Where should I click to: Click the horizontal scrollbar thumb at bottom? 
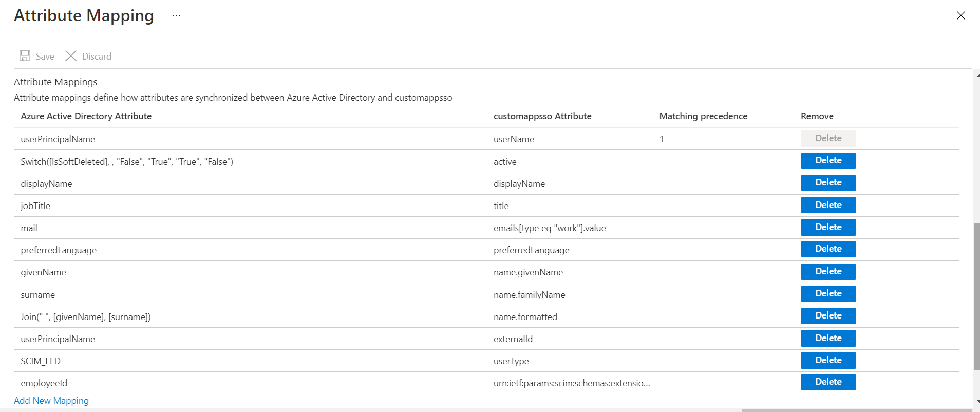857,410
